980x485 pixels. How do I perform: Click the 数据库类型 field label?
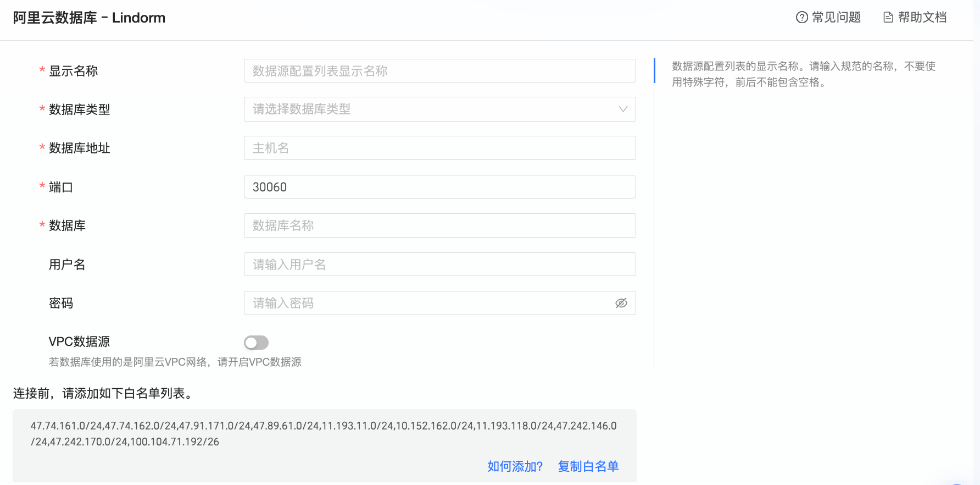(79, 109)
